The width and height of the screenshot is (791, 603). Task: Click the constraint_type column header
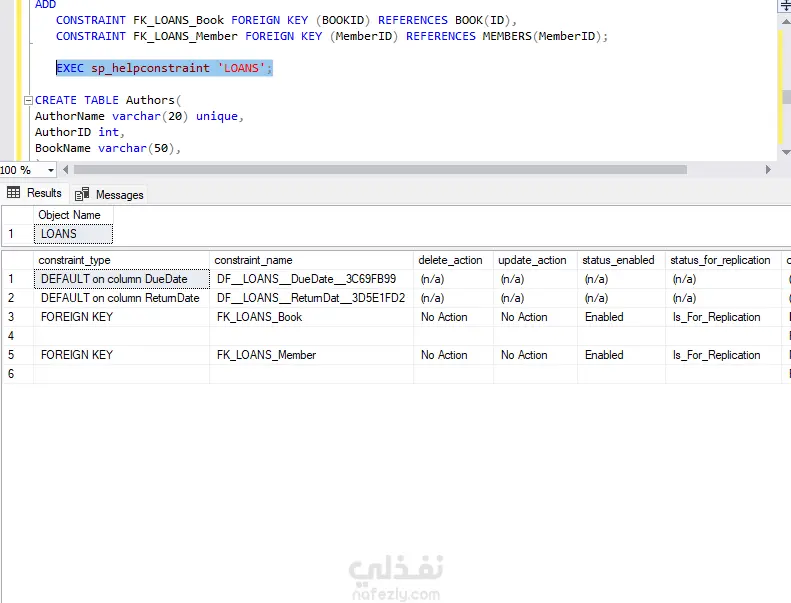click(122, 260)
